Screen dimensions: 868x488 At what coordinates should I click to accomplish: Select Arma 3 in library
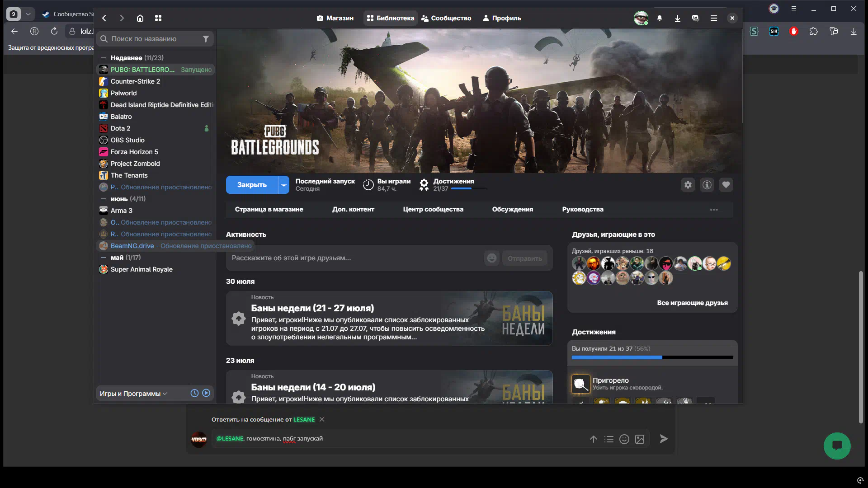(x=156, y=211)
